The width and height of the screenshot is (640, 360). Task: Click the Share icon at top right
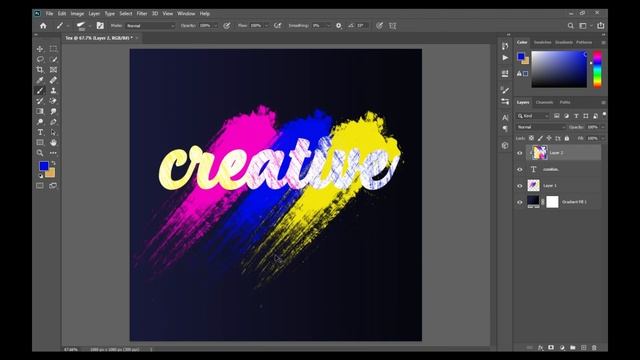[601, 25]
